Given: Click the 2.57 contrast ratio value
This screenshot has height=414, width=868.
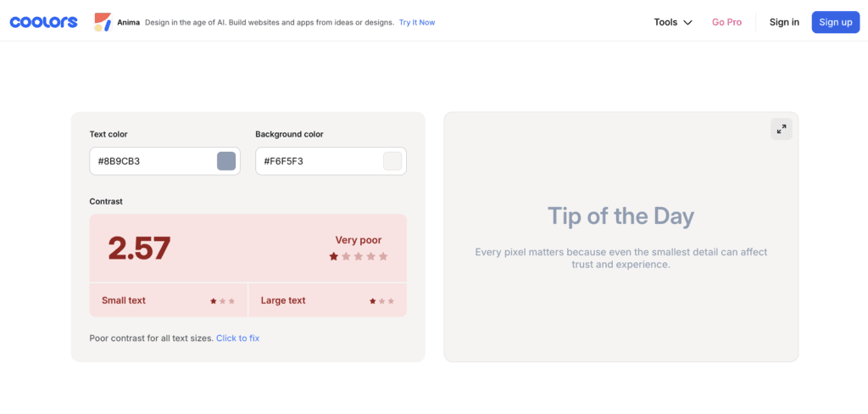Looking at the screenshot, I should (x=139, y=248).
